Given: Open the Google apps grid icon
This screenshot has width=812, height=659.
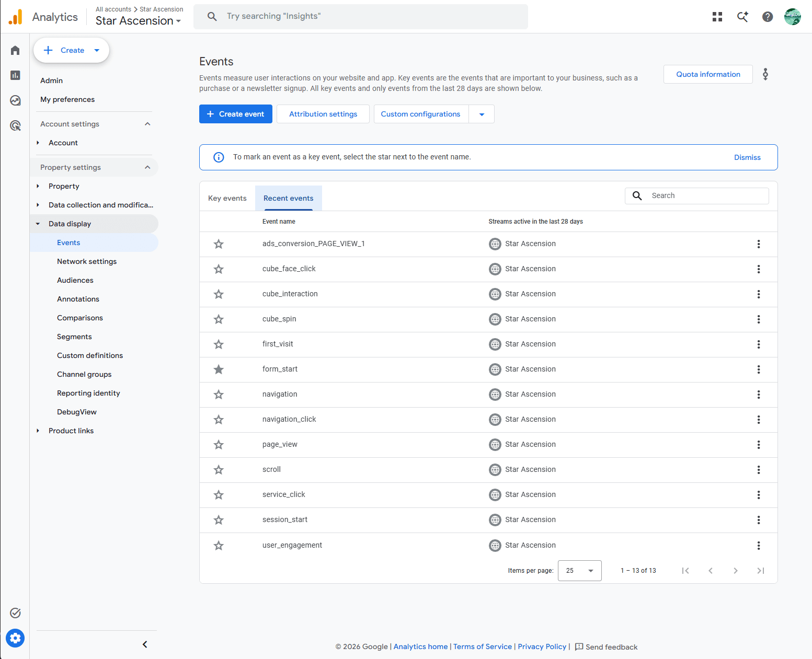Looking at the screenshot, I should click(x=717, y=17).
